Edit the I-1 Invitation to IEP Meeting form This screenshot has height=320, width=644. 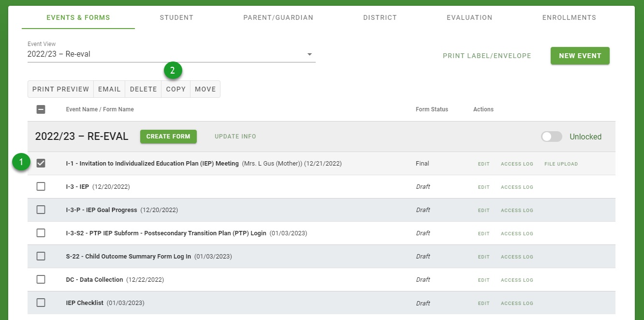coord(484,164)
